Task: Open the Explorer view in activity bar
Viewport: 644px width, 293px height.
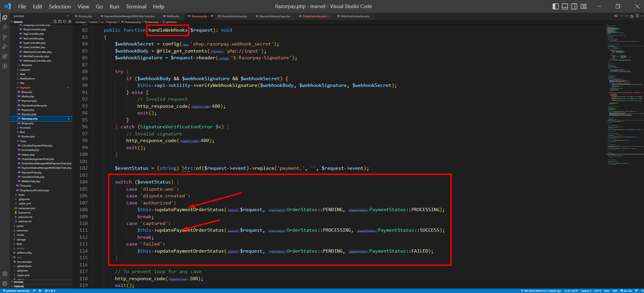Action: [x=5, y=18]
